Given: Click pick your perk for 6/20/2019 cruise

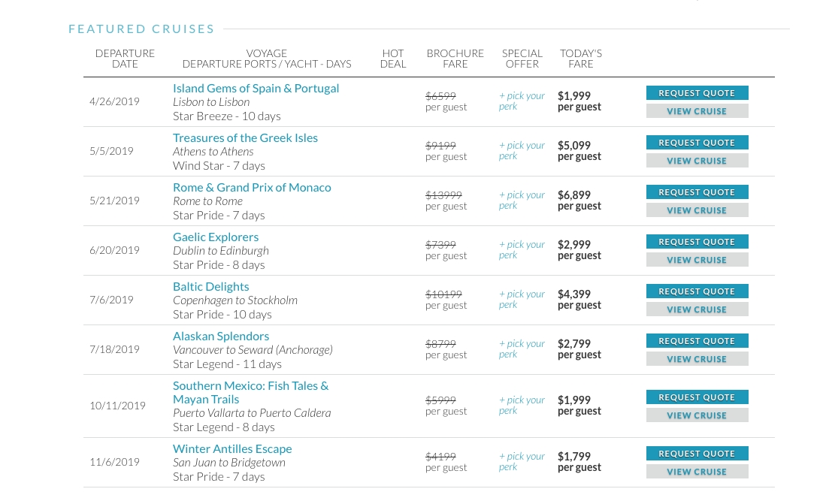Looking at the screenshot, I should click(522, 249).
